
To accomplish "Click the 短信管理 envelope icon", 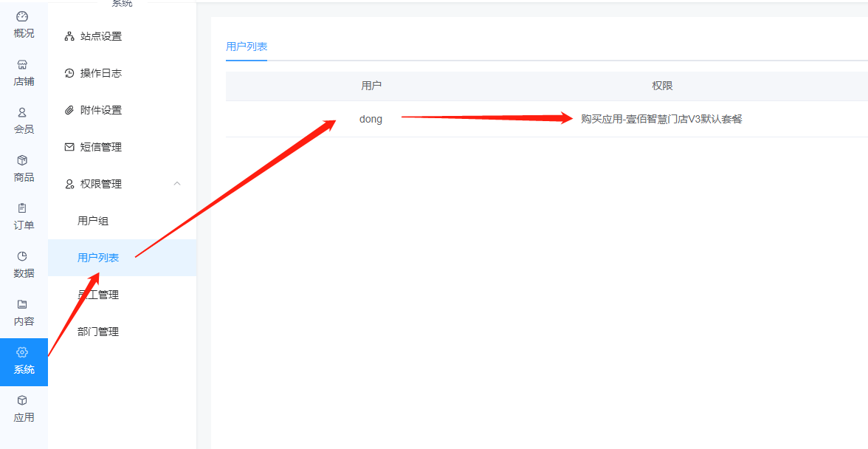I will [x=69, y=147].
